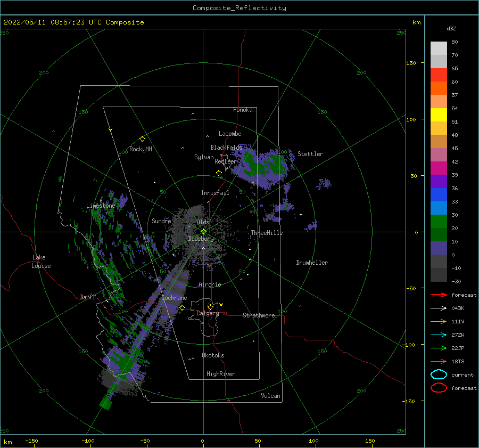479x448 pixels.
Task: Click the Limestone label
Action: click(101, 206)
